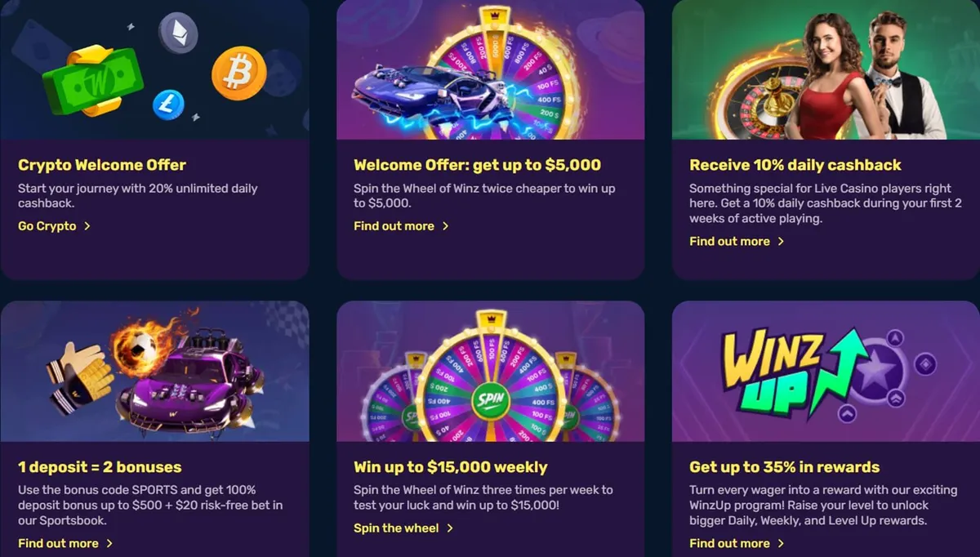Click the chevron beside daily cashback Find out more
Viewport: 980px width, 557px height.
[782, 242]
